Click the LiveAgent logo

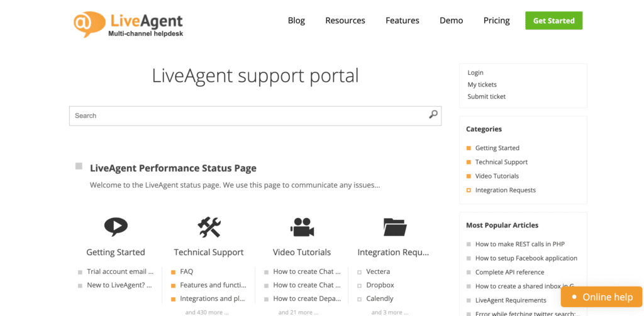[x=128, y=25]
